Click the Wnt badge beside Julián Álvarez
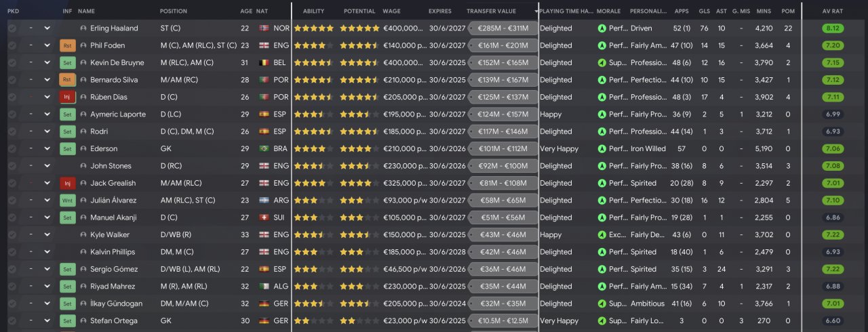The height and width of the screenshot is (332, 868). click(x=67, y=201)
